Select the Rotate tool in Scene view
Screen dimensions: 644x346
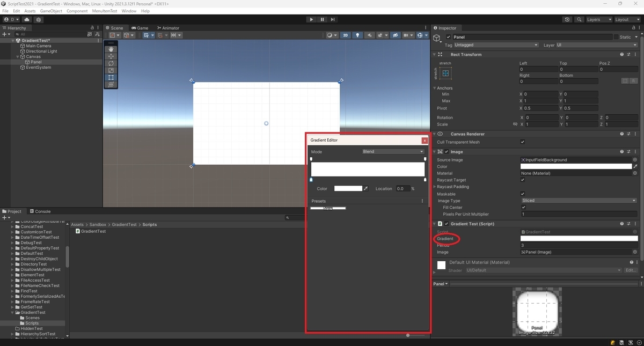(x=111, y=63)
